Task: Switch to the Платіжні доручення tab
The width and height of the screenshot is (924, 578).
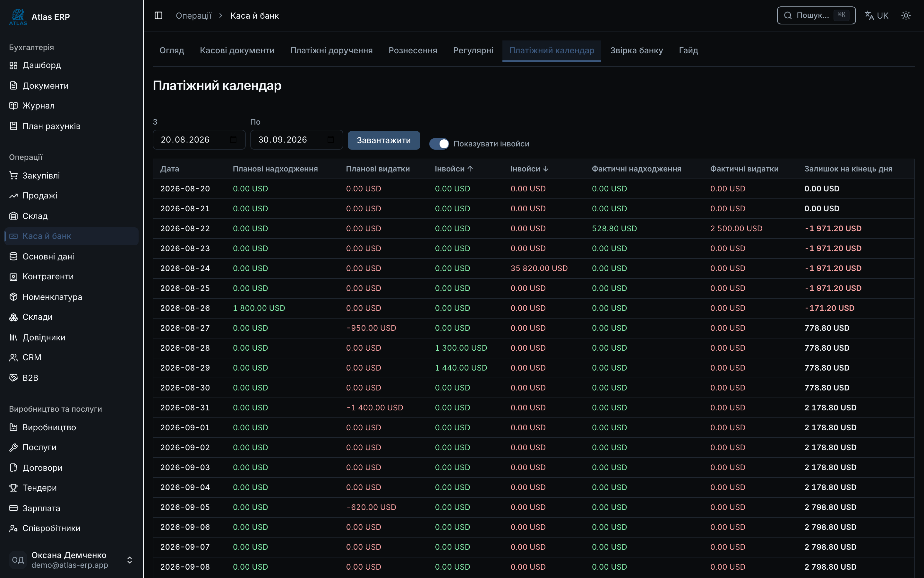Action: tap(331, 50)
